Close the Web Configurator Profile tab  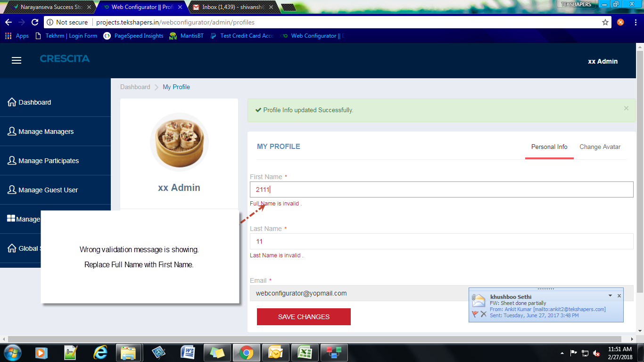pos(180,7)
